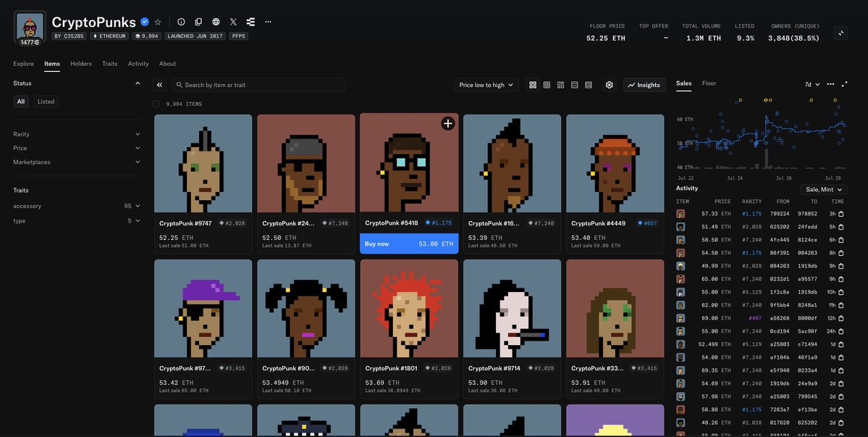The height and width of the screenshot is (437, 868).
Task: Click the item avatar on the 62.00 ETH sale row
Action: point(681,305)
